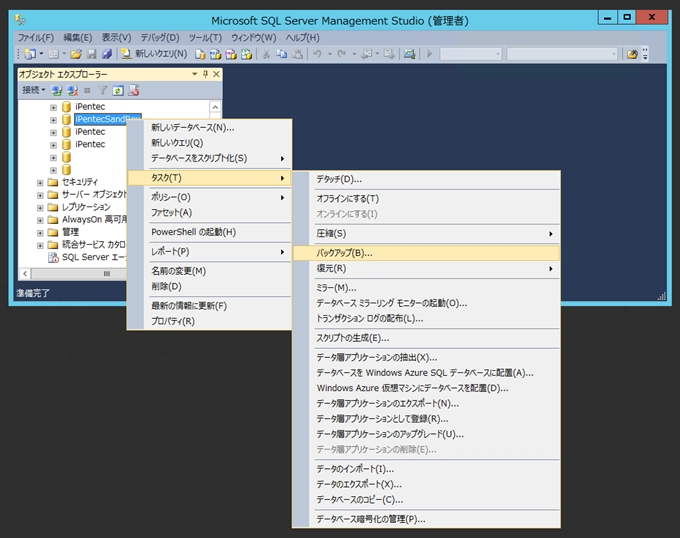
Task: Open the ウィンドウ(W) menu
Action: pyautogui.click(x=253, y=38)
